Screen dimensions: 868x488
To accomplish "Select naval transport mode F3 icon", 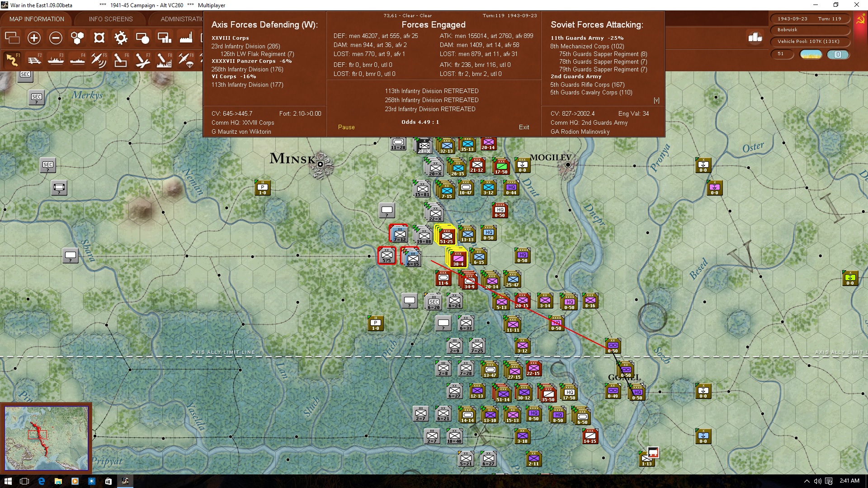I will click(x=56, y=60).
